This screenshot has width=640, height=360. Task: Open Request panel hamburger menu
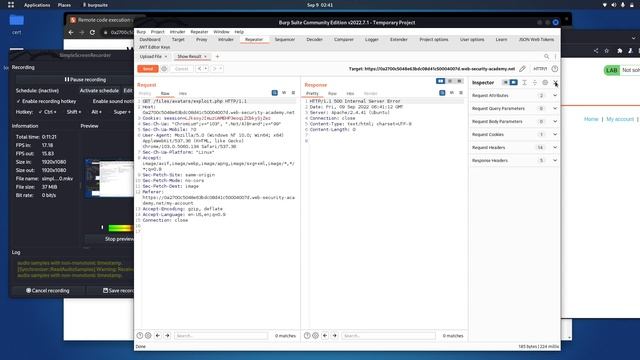coord(293,93)
